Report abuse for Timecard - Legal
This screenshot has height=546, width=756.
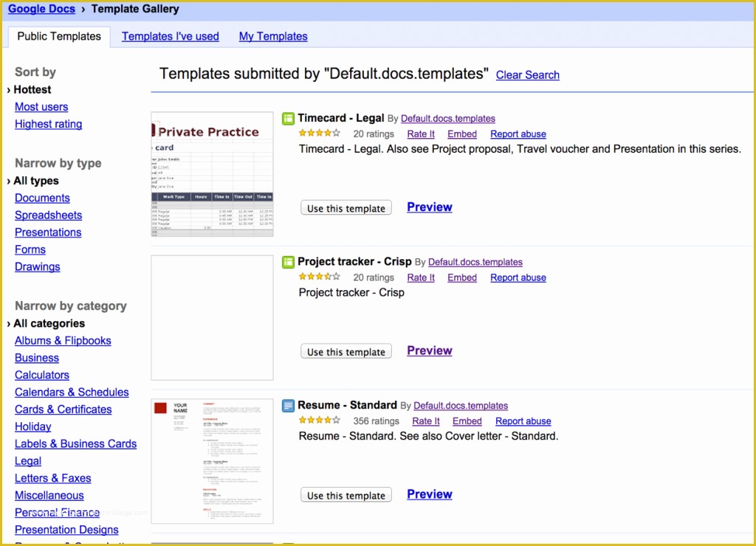pyautogui.click(x=518, y=134)
